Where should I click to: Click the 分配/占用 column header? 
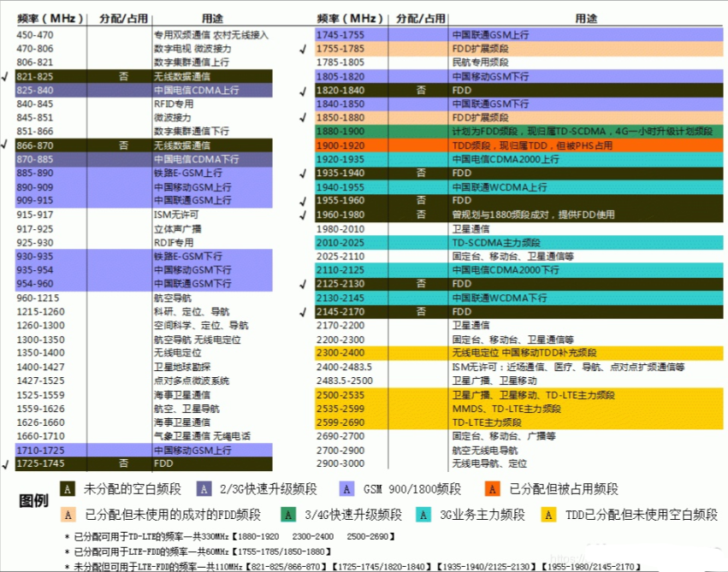point(121,17)
